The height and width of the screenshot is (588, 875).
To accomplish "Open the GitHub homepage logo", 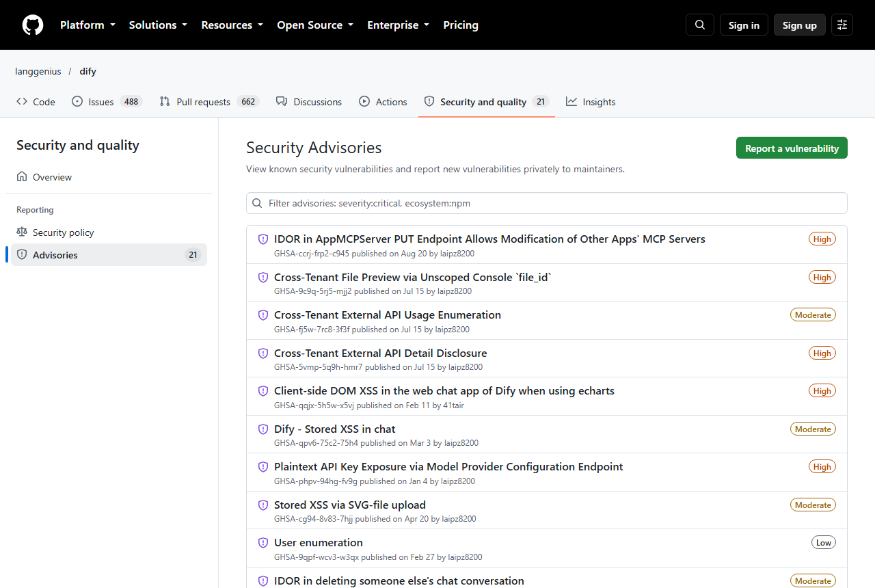I will [x=33, y=25].
